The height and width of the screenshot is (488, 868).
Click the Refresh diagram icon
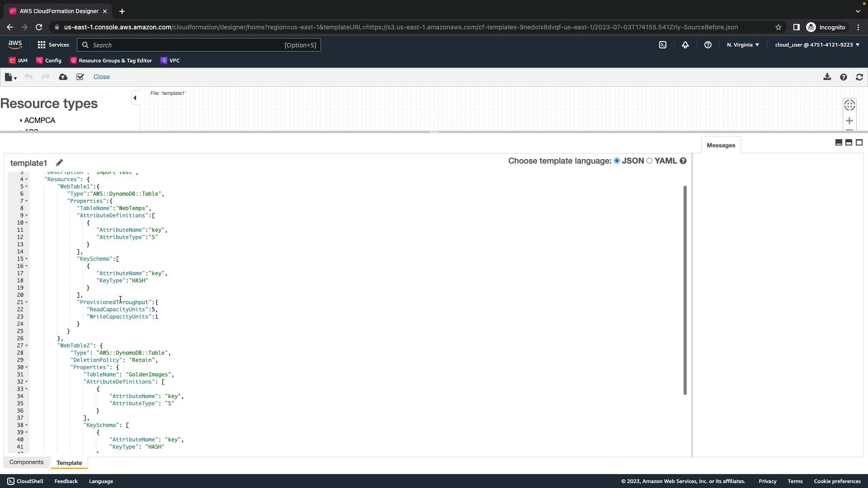click(x=859, y=77)
